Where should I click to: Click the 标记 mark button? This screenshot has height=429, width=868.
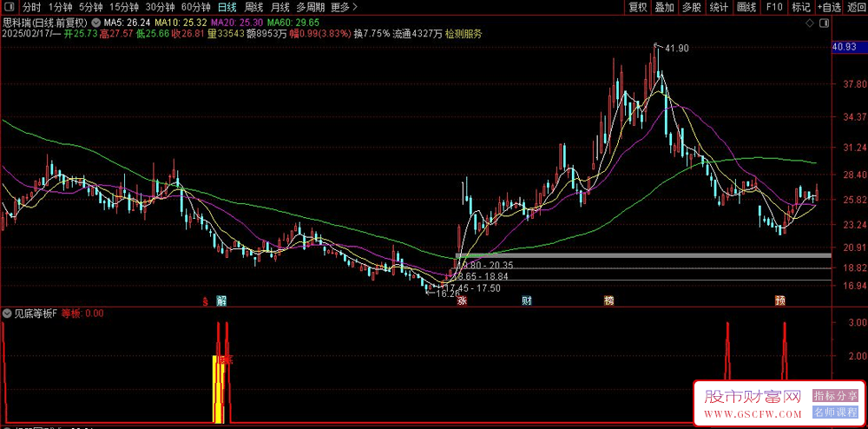click(800, 7)
